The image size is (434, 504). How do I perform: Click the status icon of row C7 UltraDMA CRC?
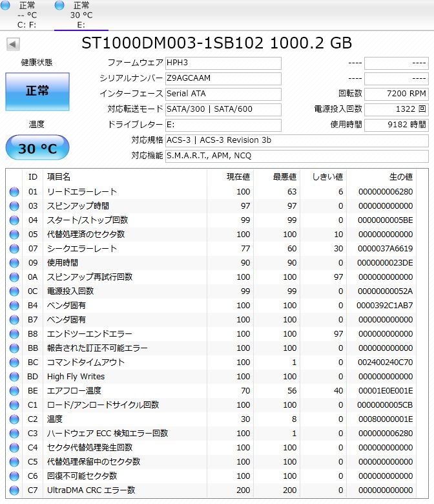pyautogui.click(x=14, y=490)
